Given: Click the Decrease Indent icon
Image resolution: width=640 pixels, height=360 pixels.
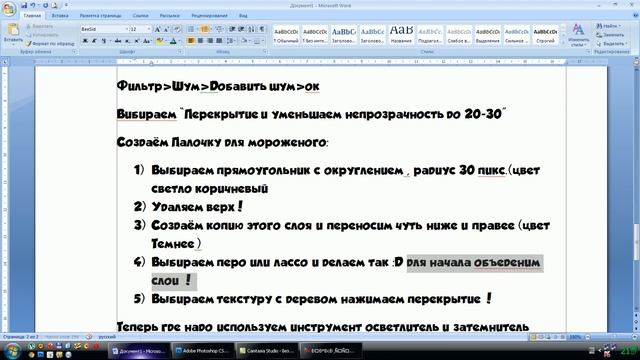Looking at the screenshot, I should [232, 29].
